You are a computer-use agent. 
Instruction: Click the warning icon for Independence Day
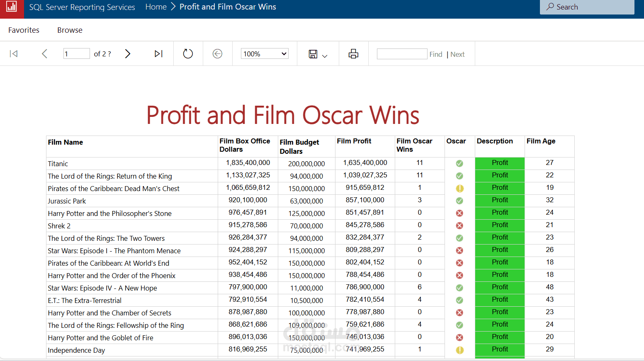(459, 350)
